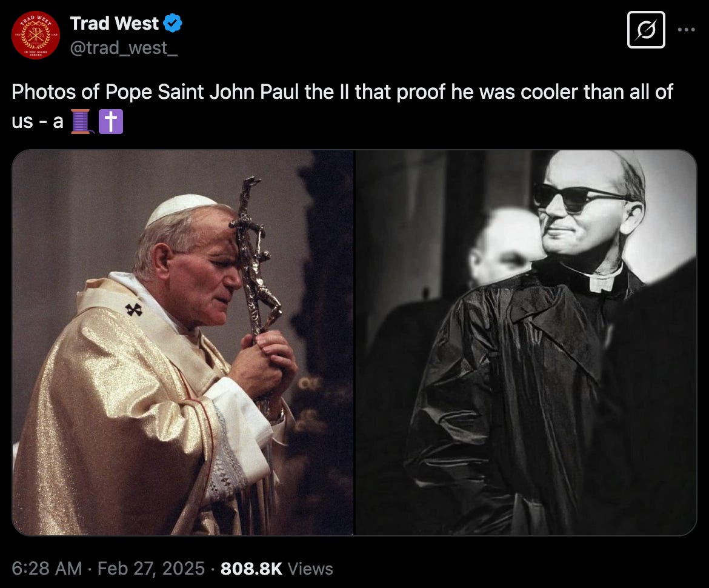Click the thread spool emoji
709x588 pixels.
[x=82, y=122]
